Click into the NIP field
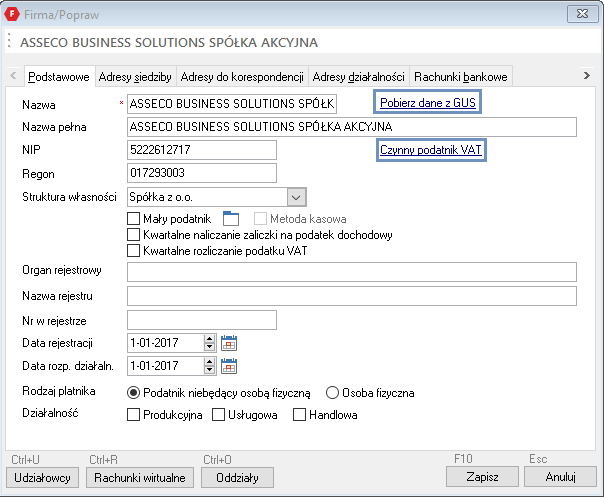This screenshot has height=497, width=604. 202,150
